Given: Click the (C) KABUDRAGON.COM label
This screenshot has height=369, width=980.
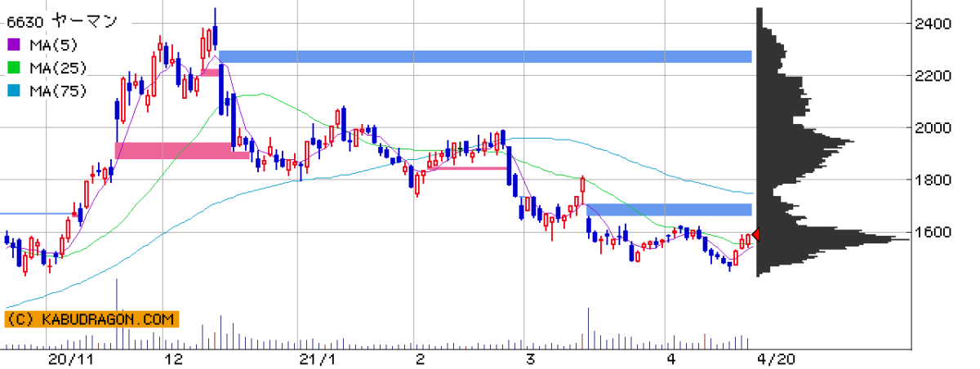Looking at the screenshot, I should coord(91,319).
